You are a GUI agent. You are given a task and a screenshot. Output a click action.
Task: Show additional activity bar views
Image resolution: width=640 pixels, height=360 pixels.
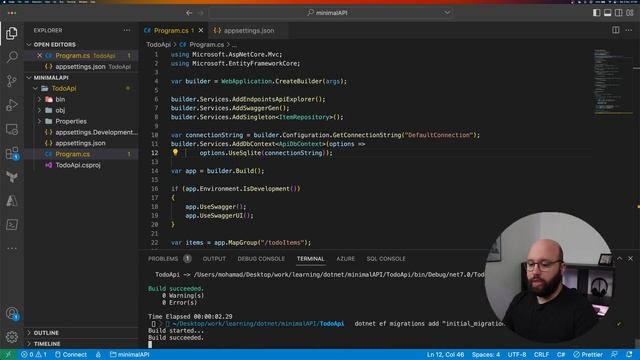12,248
